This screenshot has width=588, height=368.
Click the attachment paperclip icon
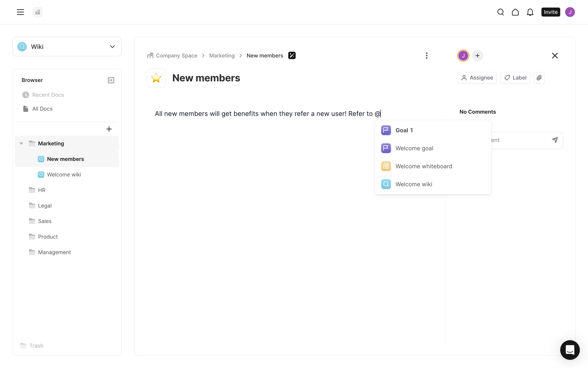click(x=539, y=78)
